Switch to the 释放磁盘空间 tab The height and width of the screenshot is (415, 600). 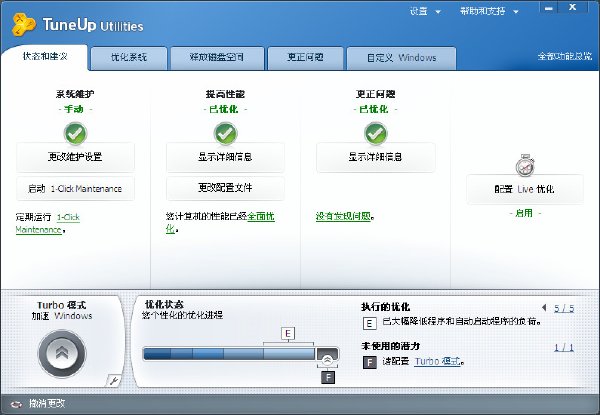[217, 58]
